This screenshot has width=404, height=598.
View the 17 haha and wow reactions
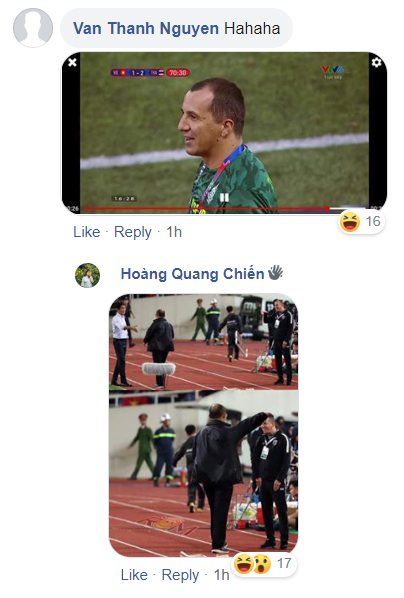pyautogui.click(x=264, y=564)
